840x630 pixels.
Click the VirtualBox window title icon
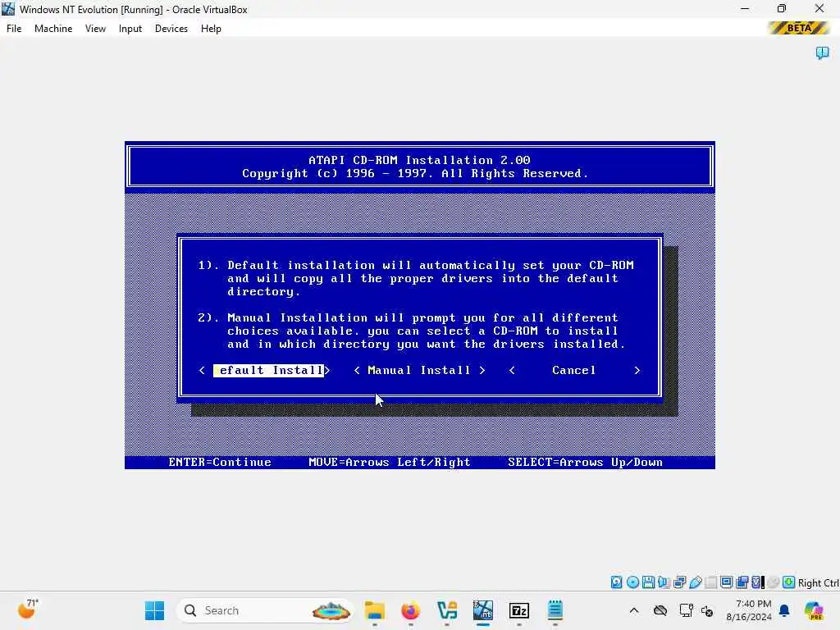pos(8,9)
